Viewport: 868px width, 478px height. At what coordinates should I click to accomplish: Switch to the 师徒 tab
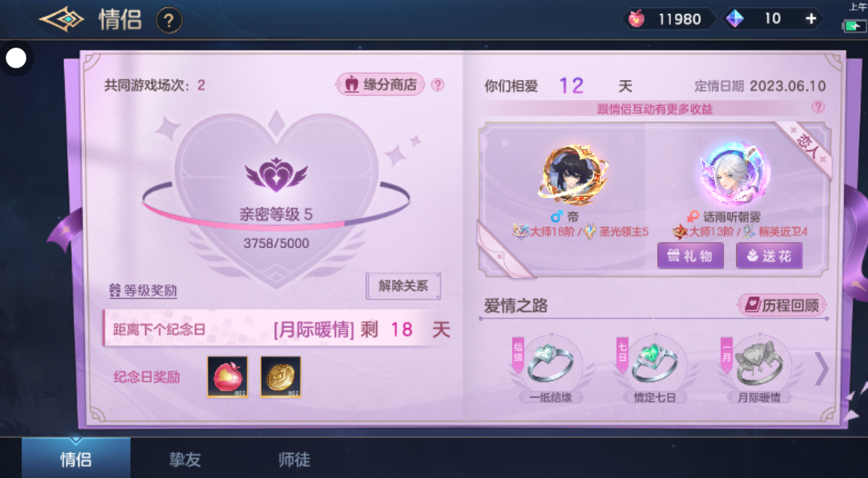[x=294, y=459]
